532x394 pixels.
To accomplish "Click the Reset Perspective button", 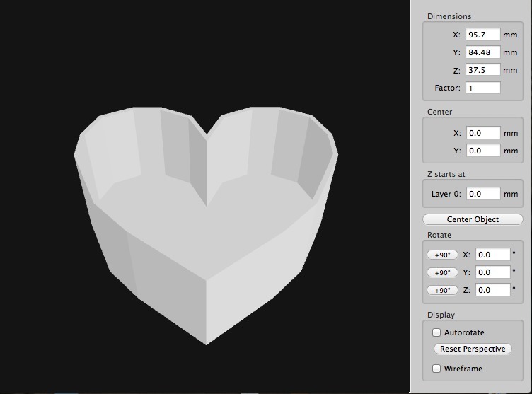I will (x=473, y=349).
